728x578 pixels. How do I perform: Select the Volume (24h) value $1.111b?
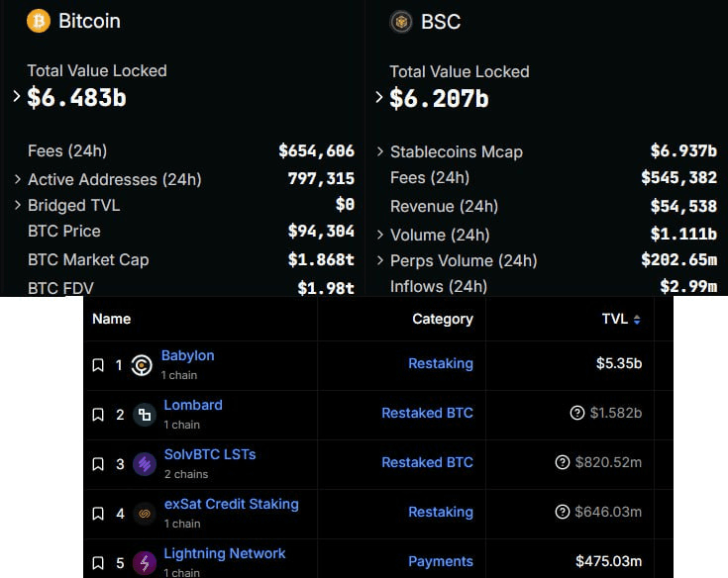point(683,234)
